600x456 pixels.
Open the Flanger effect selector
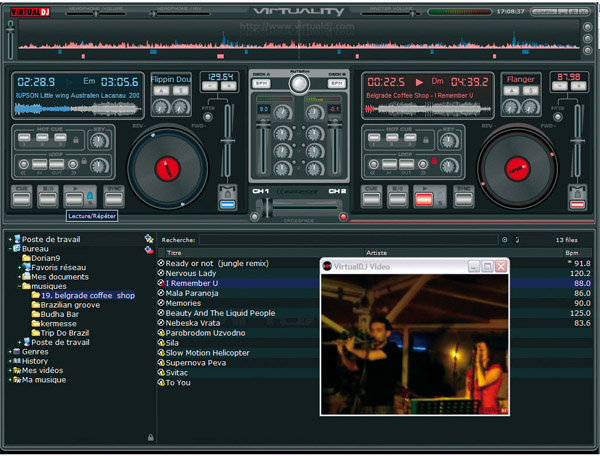click(x=520, y=79)
